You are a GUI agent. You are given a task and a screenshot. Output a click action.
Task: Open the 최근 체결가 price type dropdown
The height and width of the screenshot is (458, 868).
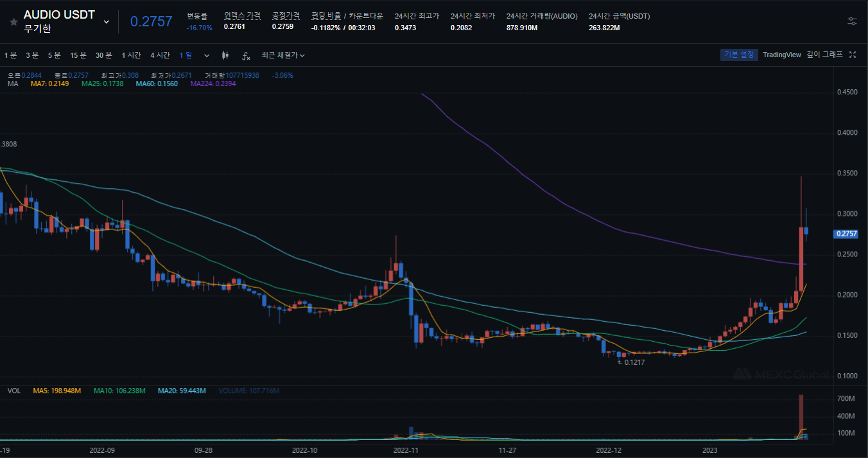click(x=283, y=55)
